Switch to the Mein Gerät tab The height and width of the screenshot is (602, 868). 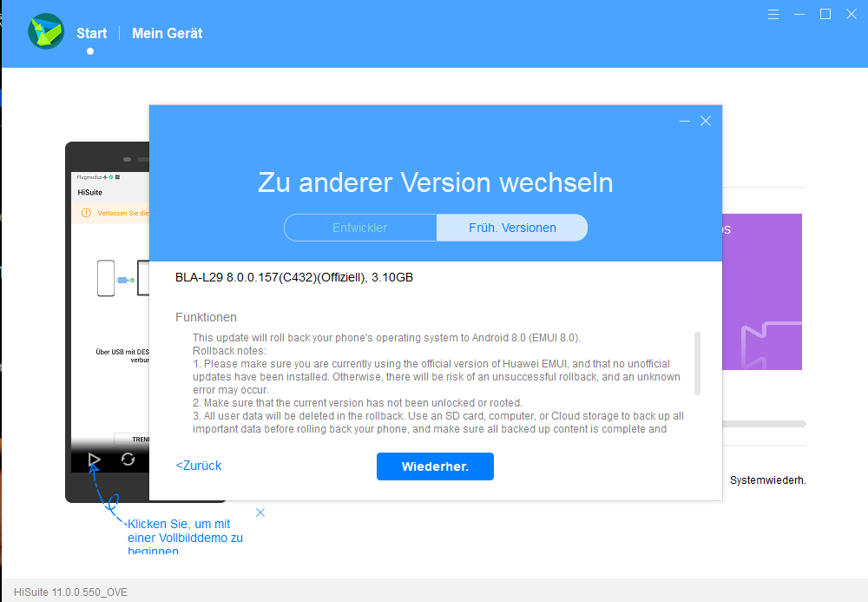(168, 33)
